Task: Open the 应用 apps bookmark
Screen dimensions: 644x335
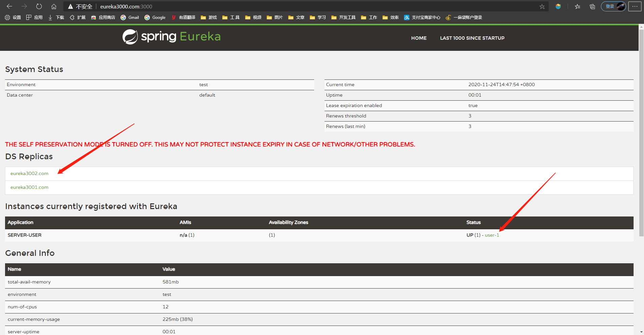Action: coord(34,18)
